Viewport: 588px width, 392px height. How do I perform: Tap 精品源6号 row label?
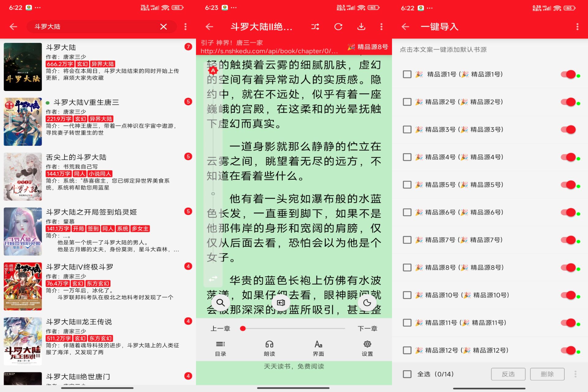click(x=459, y=212)
